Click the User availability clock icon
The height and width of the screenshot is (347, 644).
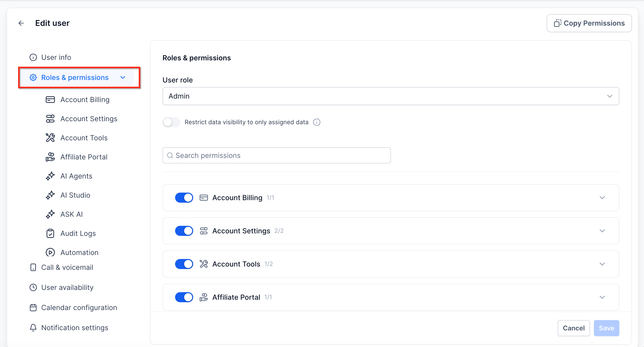click(x=33, y=287)
